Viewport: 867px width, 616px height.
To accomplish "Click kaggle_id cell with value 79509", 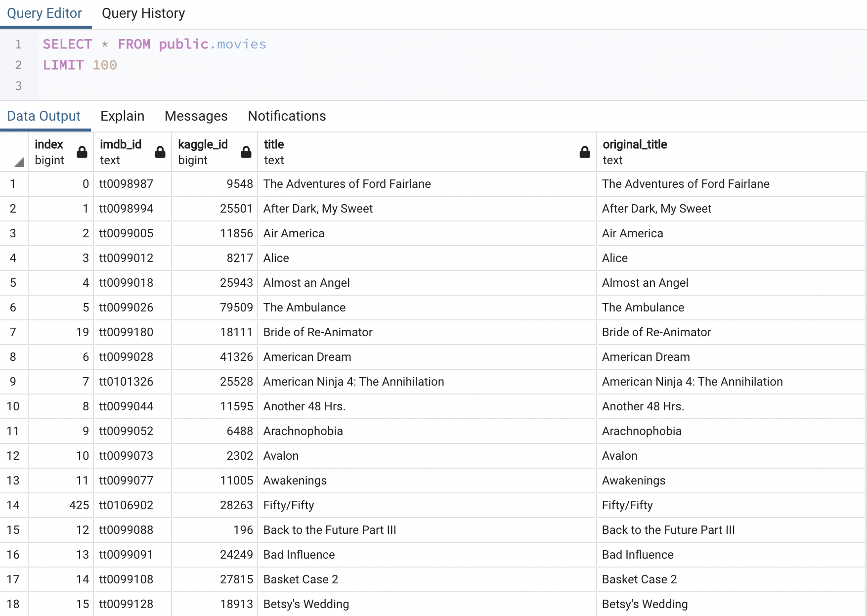I will pyautogui.click(x=236, y=308).
